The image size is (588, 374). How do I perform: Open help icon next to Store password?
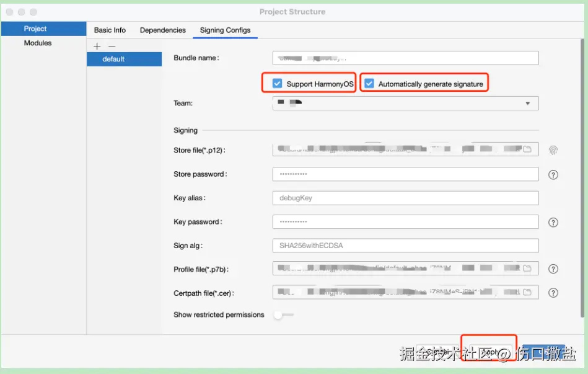[x=553, y=175]
